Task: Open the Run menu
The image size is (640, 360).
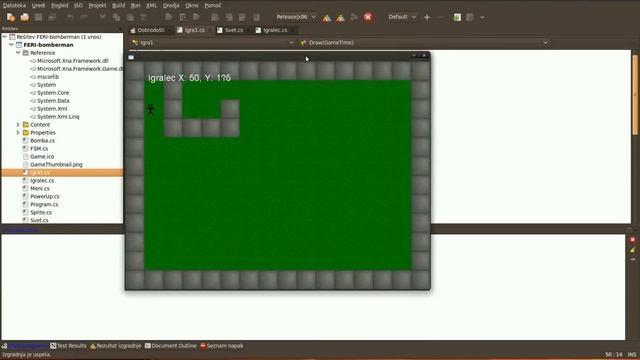Action: (136, 5)
